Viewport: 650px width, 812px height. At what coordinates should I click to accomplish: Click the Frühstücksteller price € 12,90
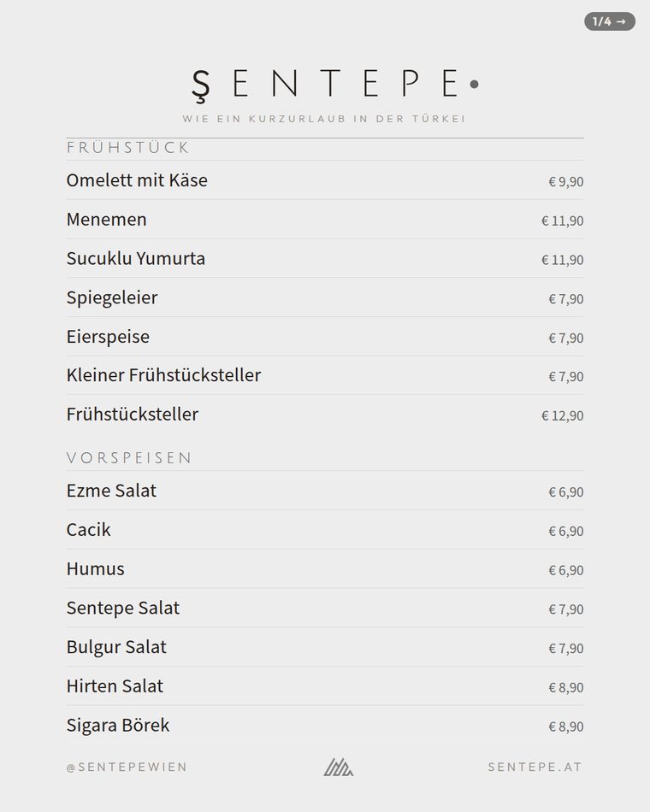563,416
